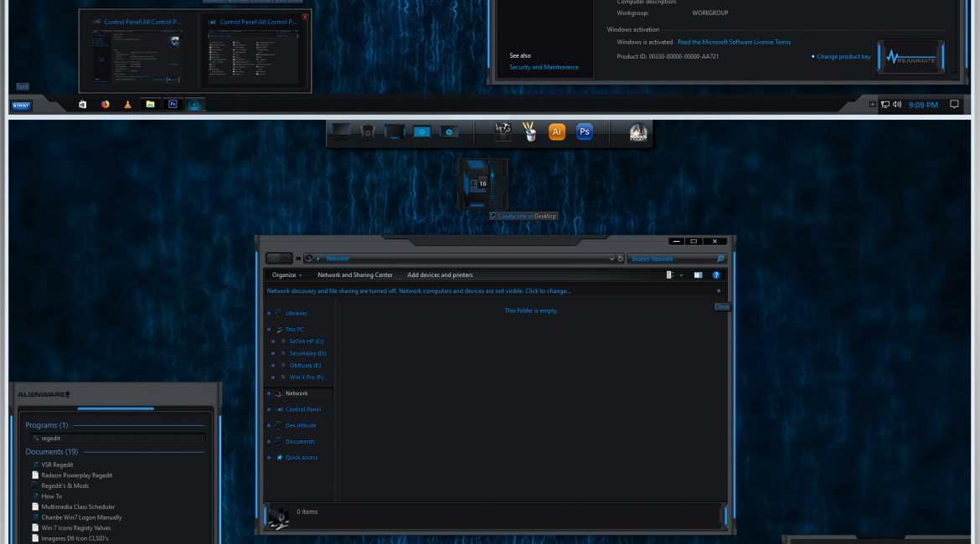This screenshot has width=980, height=544.
Task: Click the START button on the taskbar
Action: [21, 105]
